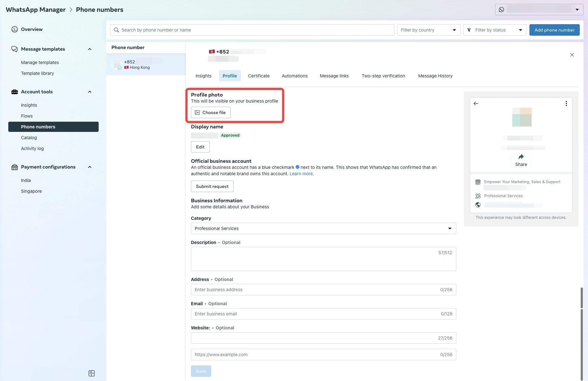Click the Approved status badge
Screen dimensions: 588x381
coord(230,135)
